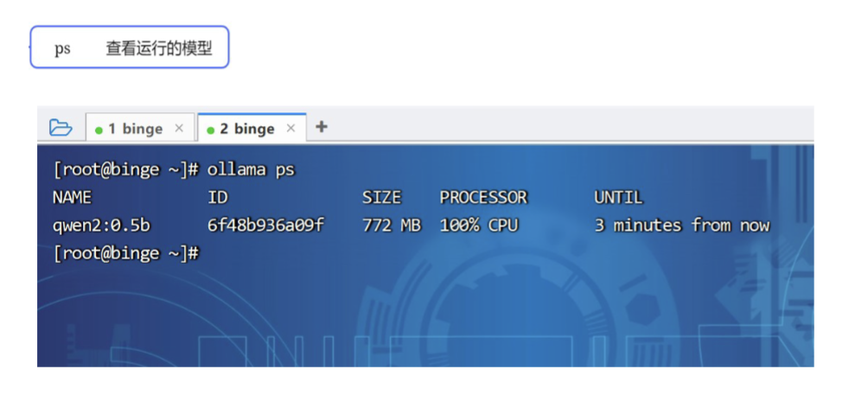Click green status dot on "1 binge" tab
868x401 pixels.
click(99, 130)
